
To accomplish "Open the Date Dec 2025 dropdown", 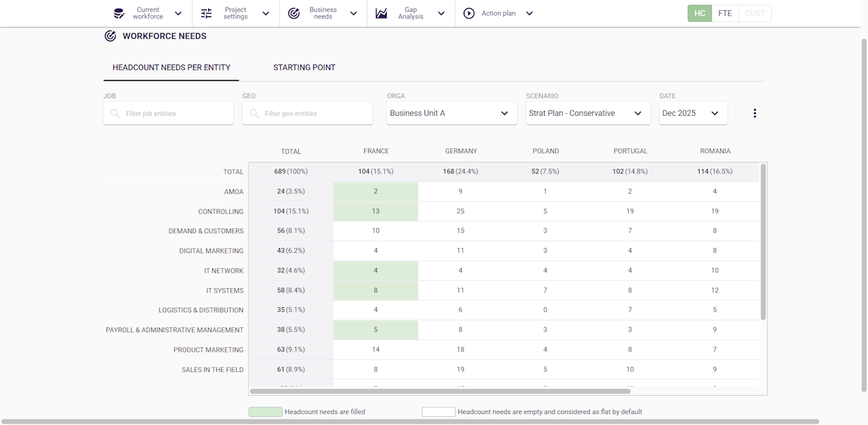I will [x=692, y=113].
